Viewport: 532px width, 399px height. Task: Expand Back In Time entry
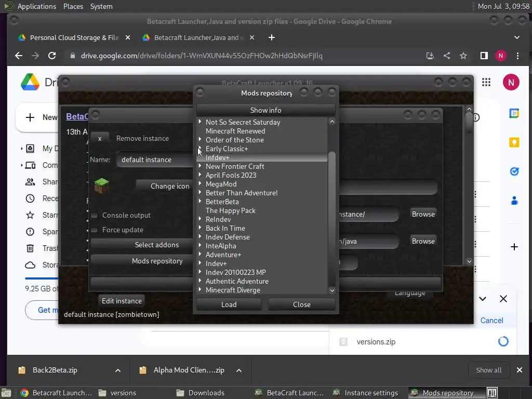[200, 228]
